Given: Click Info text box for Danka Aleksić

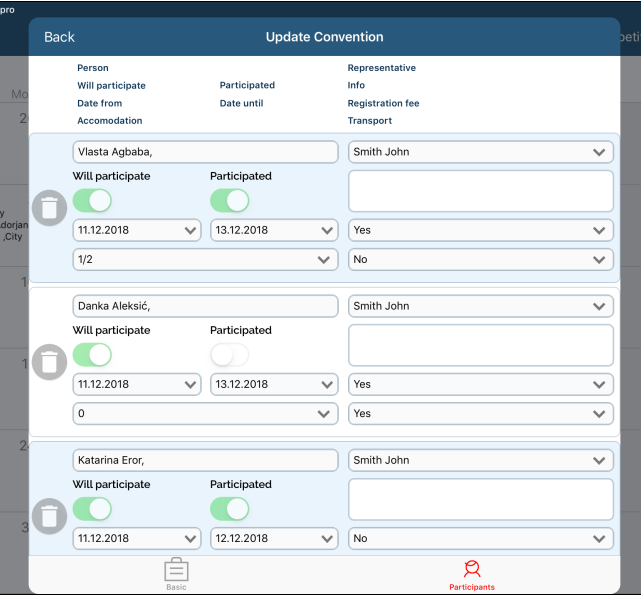Looking at the screenshot, I should point(480,345).
